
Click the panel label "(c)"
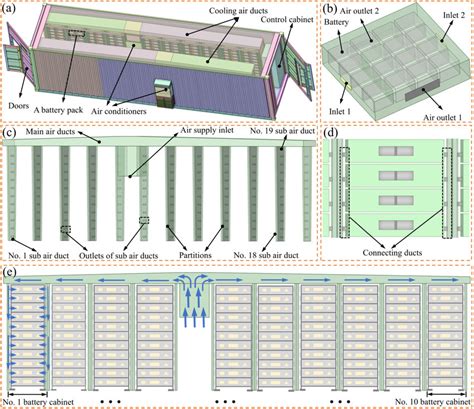[x=8, y=132]
